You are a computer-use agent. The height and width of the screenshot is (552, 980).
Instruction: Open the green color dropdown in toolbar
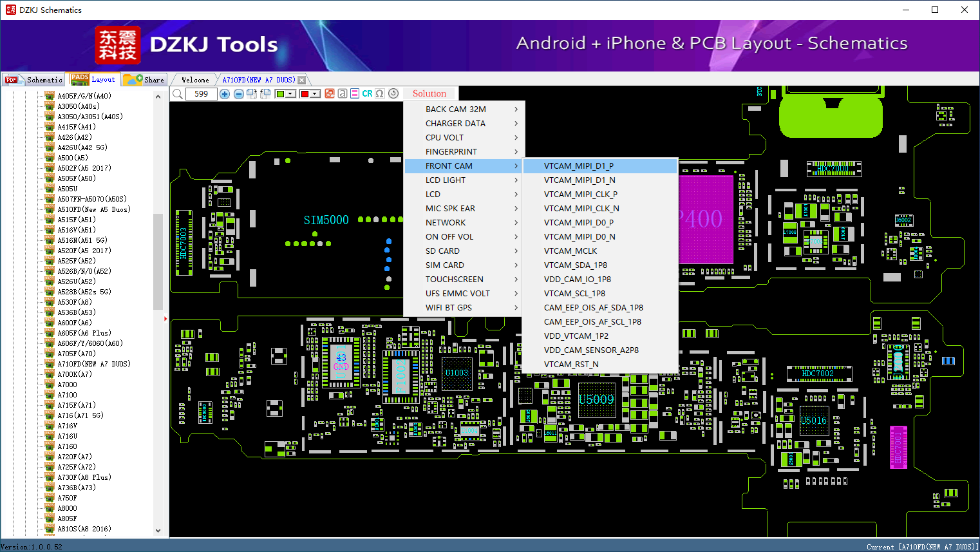point(291,94)
